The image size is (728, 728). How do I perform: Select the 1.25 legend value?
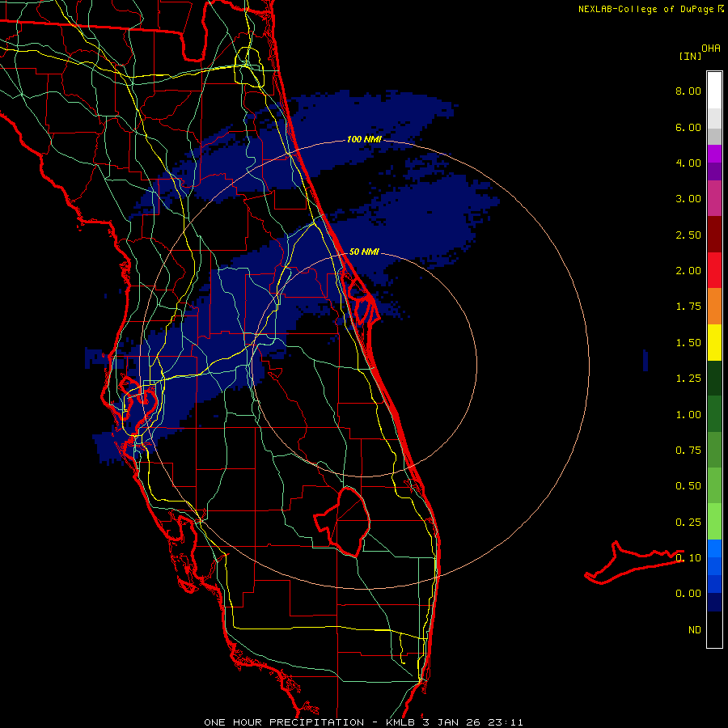[x=688, y=379]
